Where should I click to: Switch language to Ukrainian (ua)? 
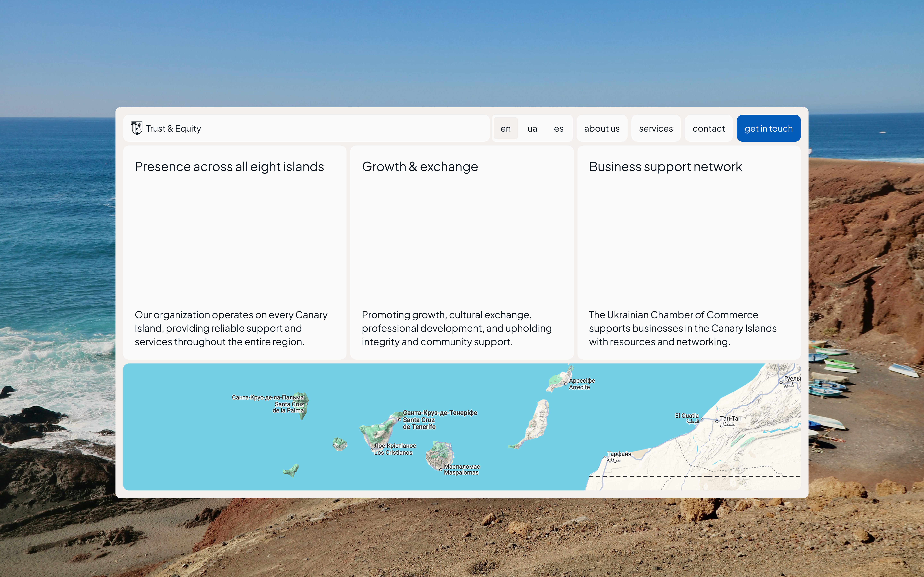click(x=532, y=129)
